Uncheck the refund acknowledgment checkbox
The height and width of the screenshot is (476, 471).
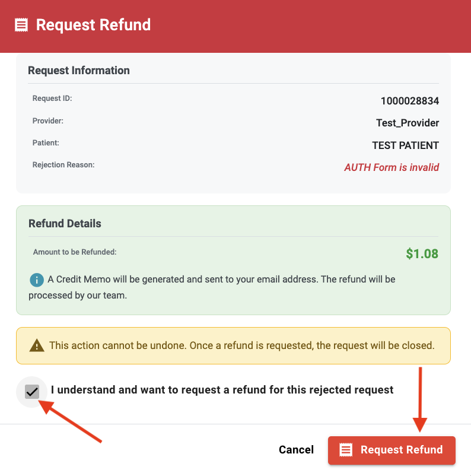[32, 391]
